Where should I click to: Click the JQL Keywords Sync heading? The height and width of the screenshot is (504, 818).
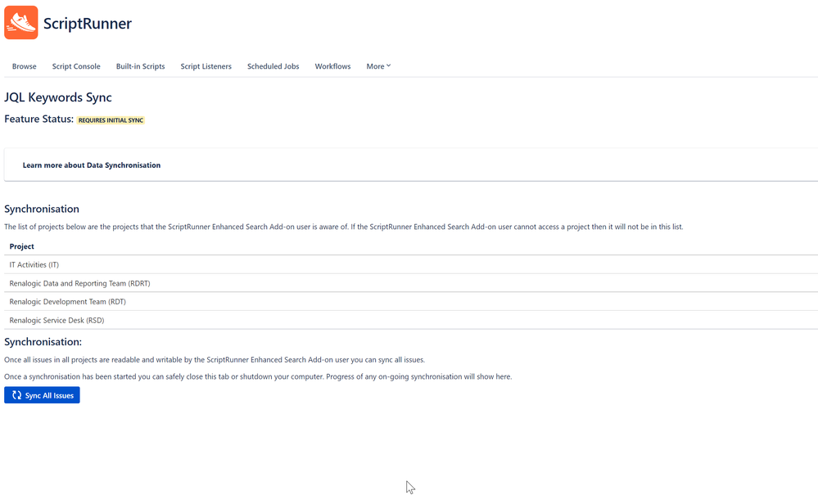(x=58, y=97)
